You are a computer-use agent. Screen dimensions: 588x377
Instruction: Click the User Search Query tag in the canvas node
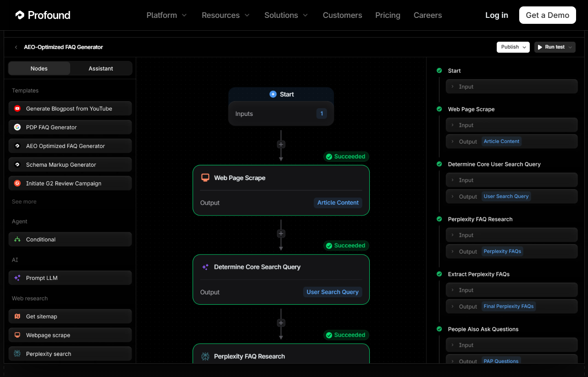tap(333, 292)
